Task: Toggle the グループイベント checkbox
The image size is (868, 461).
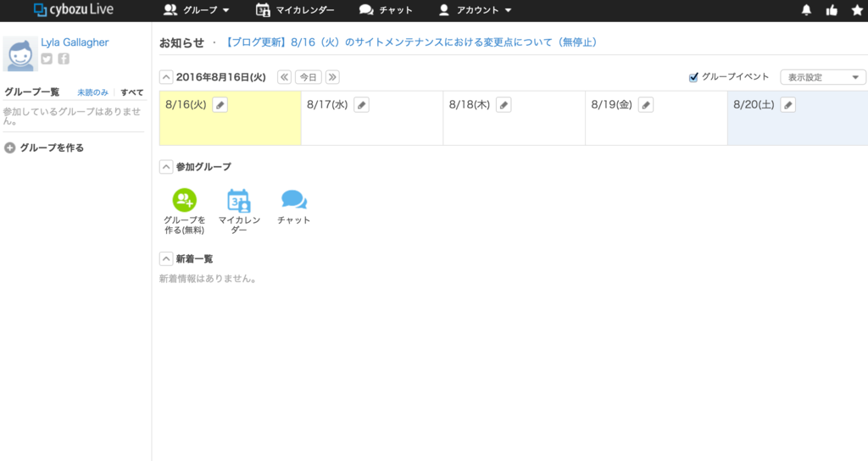Action: pos(693,77)
